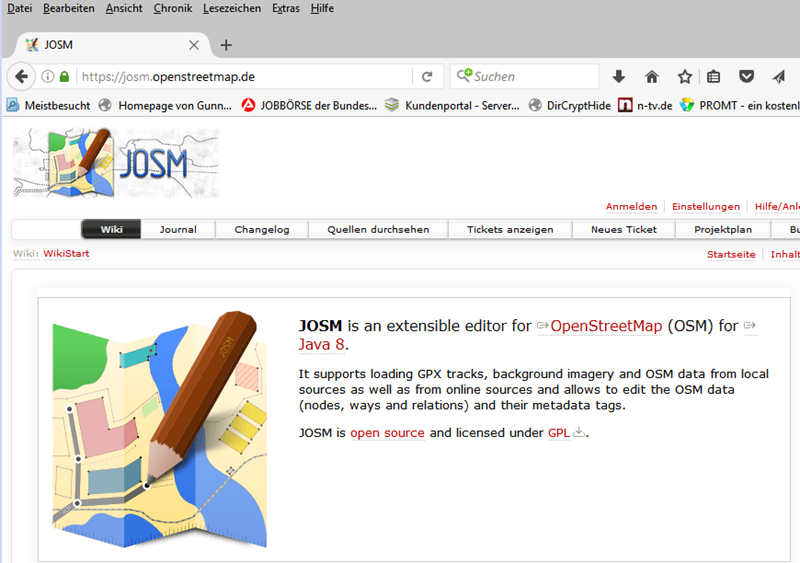Follow the Java 8 link
The image size is (800, 563).
[x=321, y=345]
